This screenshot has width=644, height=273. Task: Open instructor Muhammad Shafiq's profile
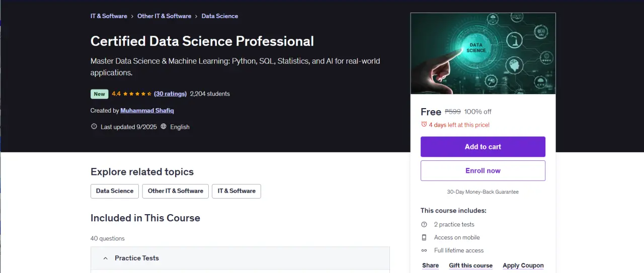[x=147, y=111]
